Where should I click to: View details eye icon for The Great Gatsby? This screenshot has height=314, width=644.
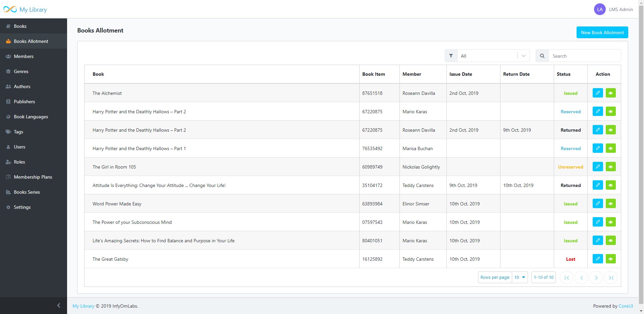click(611, 259)
